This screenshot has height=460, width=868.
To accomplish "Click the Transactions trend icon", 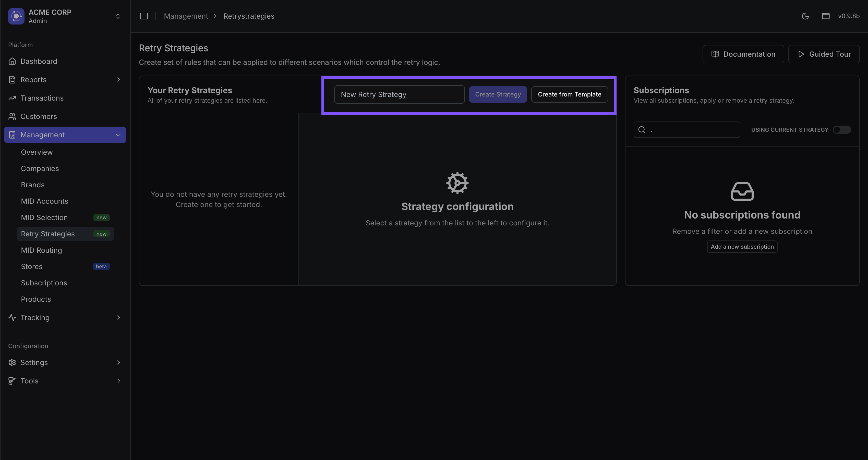I will [x=13, y=98].
